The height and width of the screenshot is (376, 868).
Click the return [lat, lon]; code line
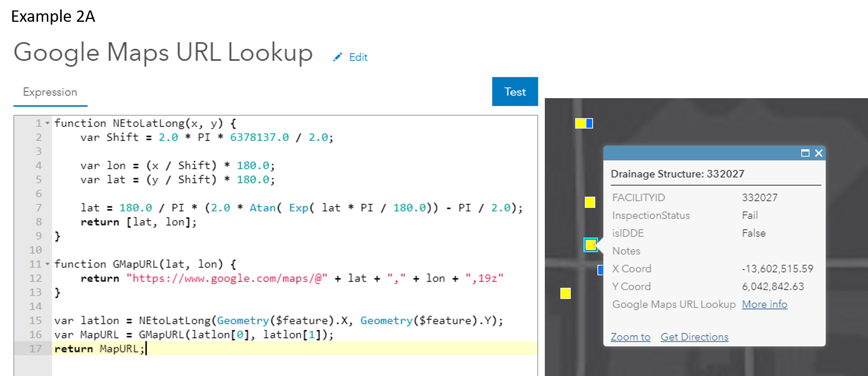click(x=139, y=222)
